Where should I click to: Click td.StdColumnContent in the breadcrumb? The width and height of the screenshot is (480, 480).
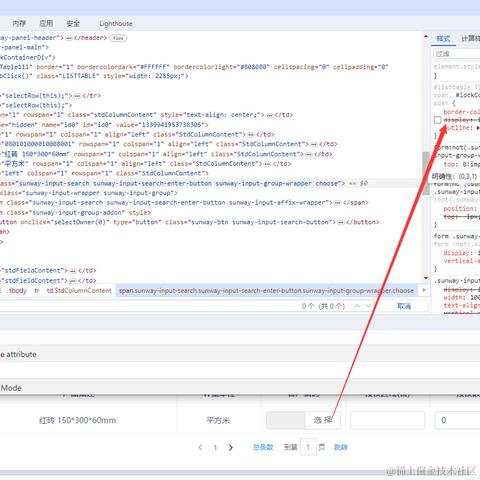pos(79,291)
